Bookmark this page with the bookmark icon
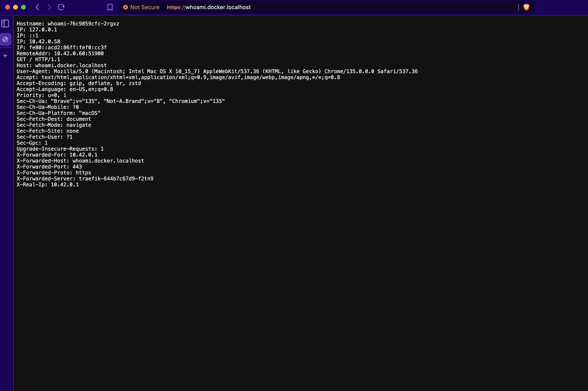 (110, 7)
